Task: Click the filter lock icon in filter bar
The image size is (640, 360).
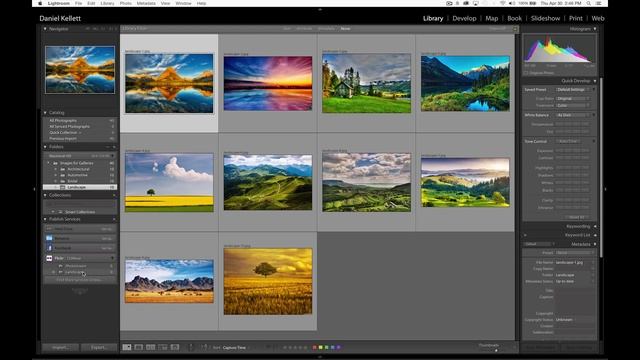Action: coord(515,29)
